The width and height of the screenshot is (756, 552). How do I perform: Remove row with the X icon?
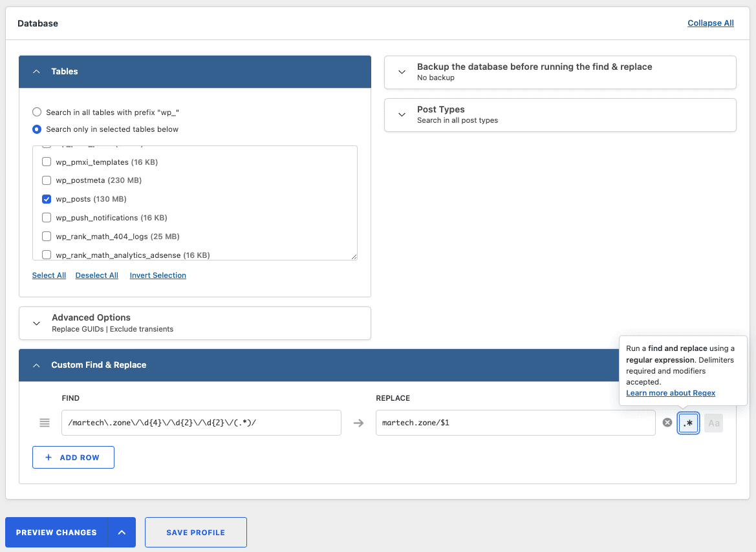(x=667, y=423)
